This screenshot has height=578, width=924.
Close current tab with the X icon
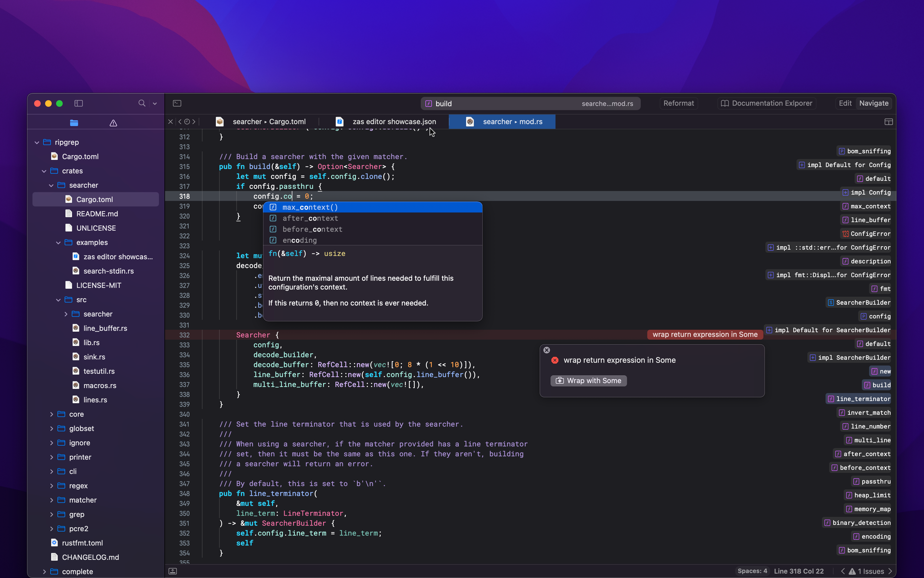(x=171, y=122)
